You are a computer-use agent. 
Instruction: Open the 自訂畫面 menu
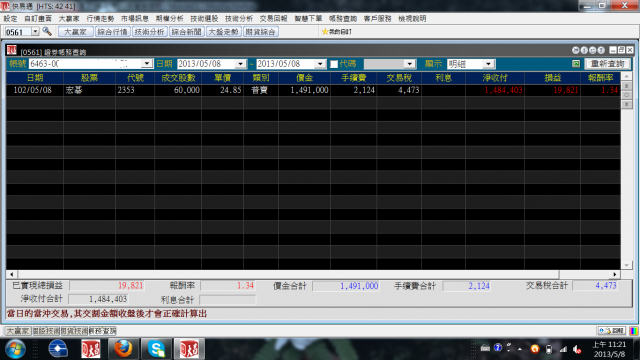click(38, 18)
